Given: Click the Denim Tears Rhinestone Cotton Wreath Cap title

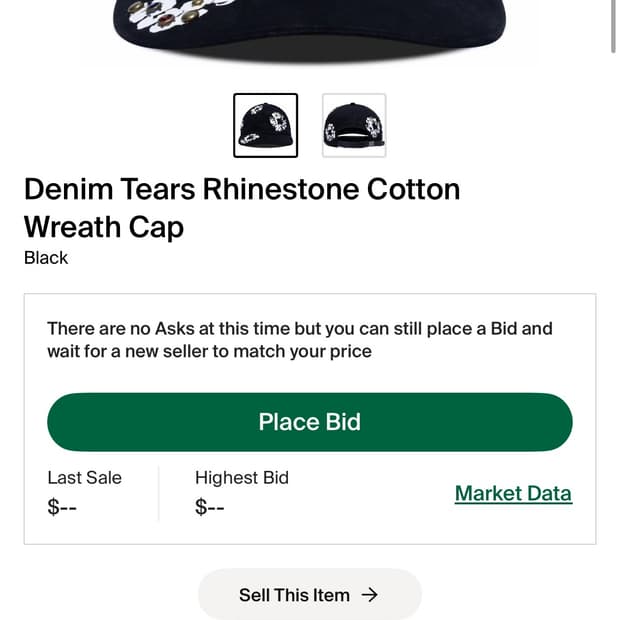Looking at the screenshot, I should tap(242, 207).
